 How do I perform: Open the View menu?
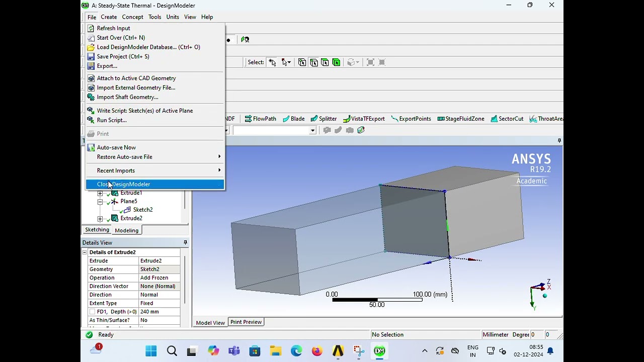click(190, 17)
